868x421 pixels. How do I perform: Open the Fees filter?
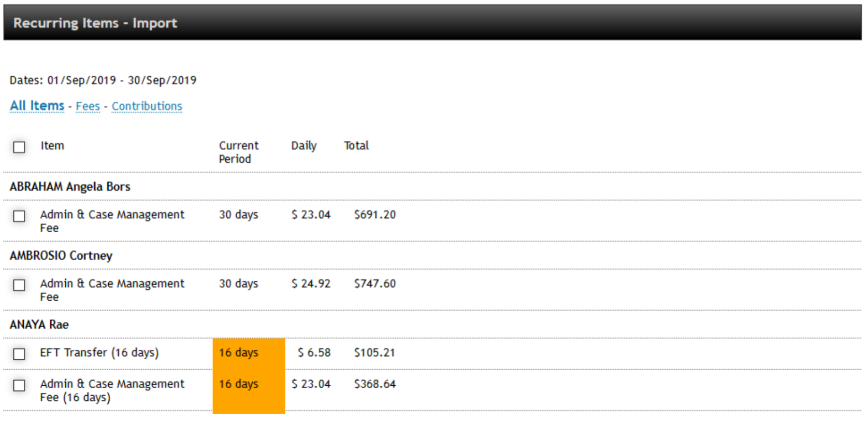point(88,106)
